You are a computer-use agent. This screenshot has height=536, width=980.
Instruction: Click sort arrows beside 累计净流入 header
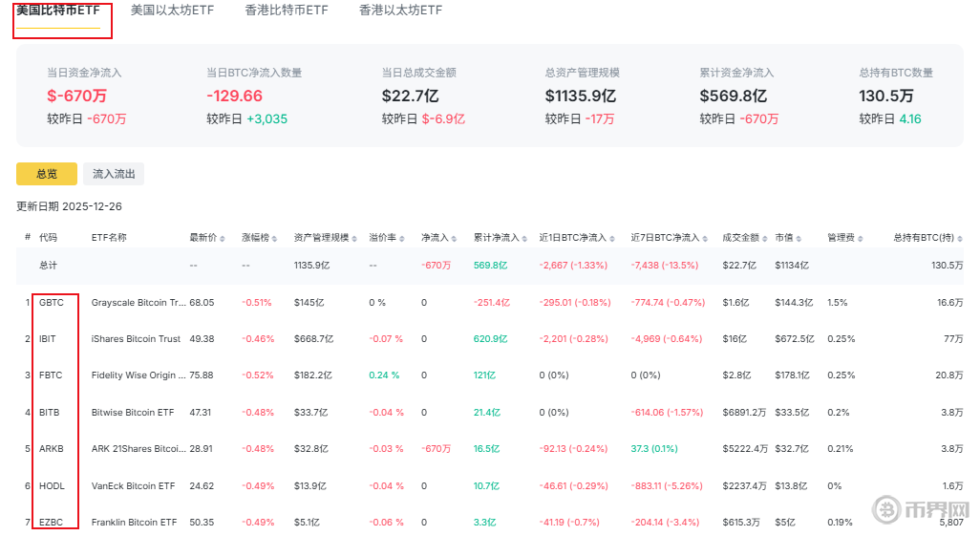tap(523, 238)
